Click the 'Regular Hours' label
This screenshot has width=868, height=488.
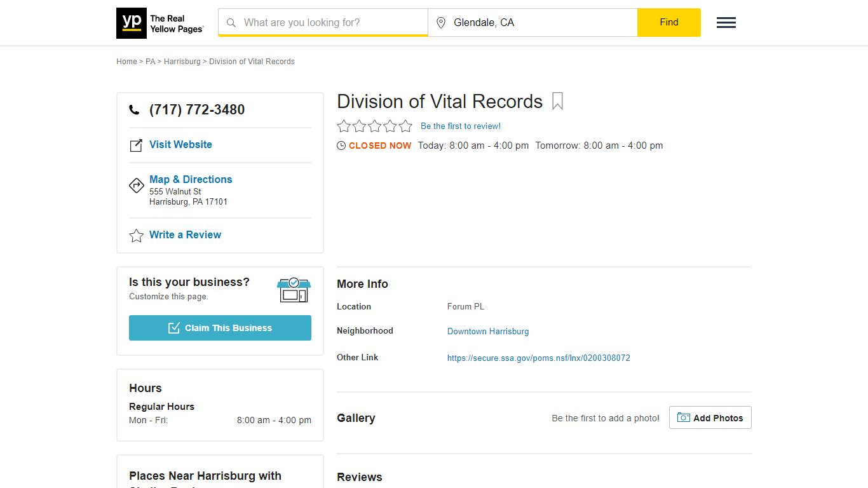pos(161,407)
